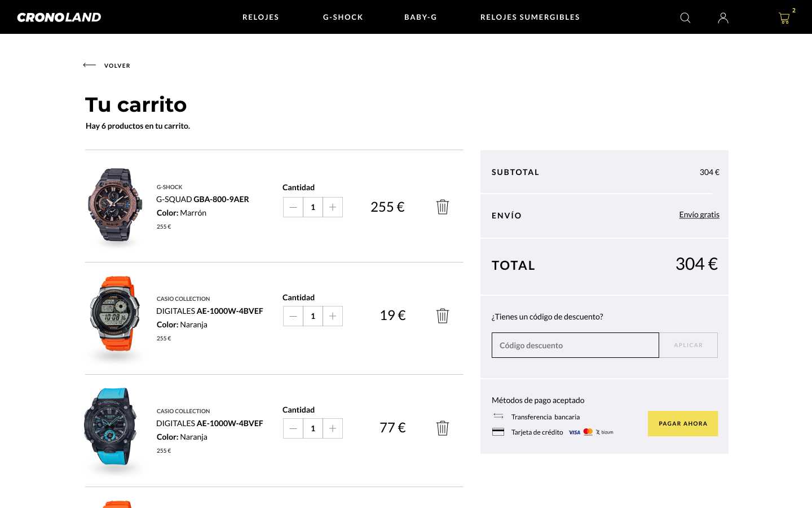Click the Pagar Ahora button
Screen dimensions: 812x508
683,423
